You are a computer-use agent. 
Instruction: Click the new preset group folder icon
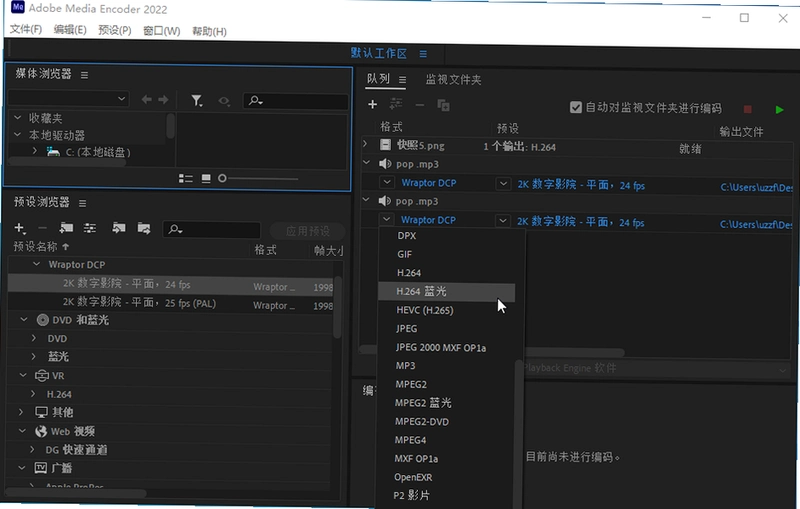tap(66, 227)
